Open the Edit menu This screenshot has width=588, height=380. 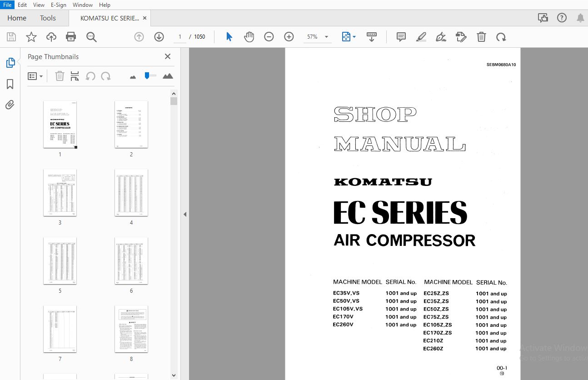(x=22, y=5)
